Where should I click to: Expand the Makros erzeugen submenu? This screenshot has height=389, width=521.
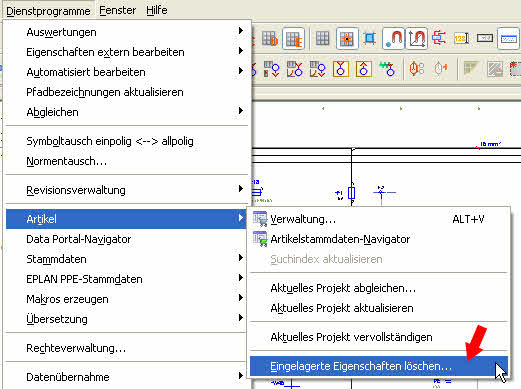(127, 299)
